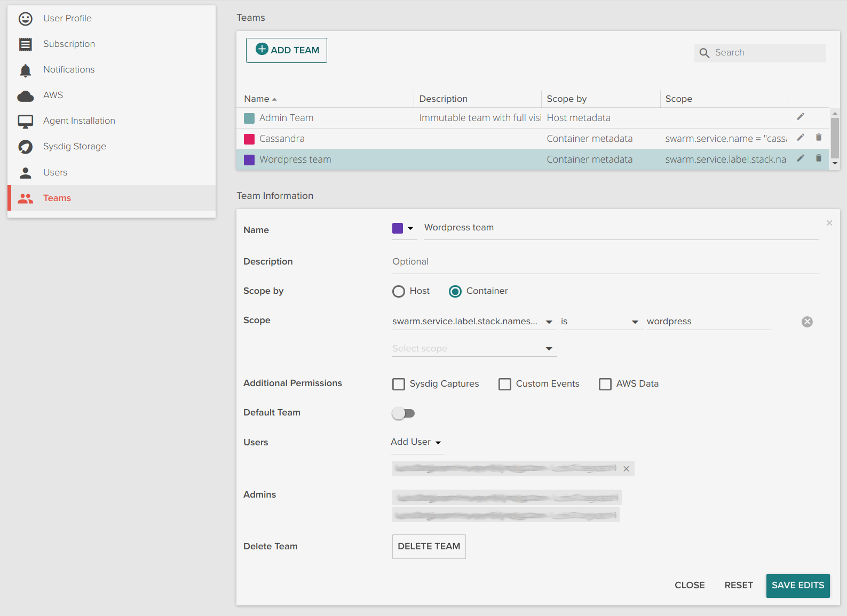Open the Add User dropdown
This screenshot has width=847, height=616.
[418, 443]
